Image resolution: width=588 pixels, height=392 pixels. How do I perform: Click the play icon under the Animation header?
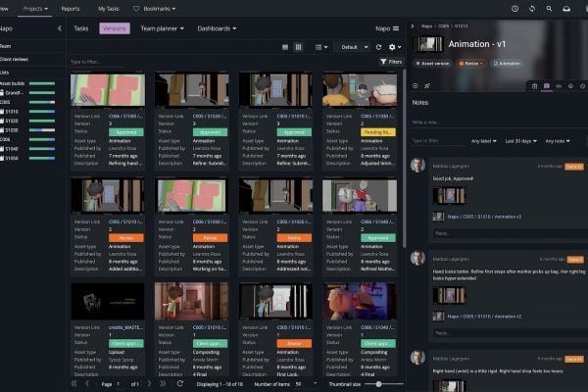(416, 85)
